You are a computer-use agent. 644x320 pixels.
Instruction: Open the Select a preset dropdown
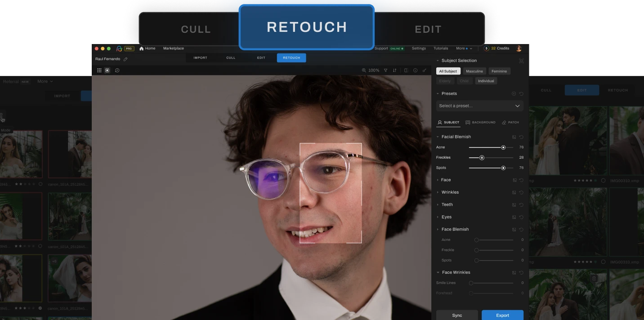(480, 106)
